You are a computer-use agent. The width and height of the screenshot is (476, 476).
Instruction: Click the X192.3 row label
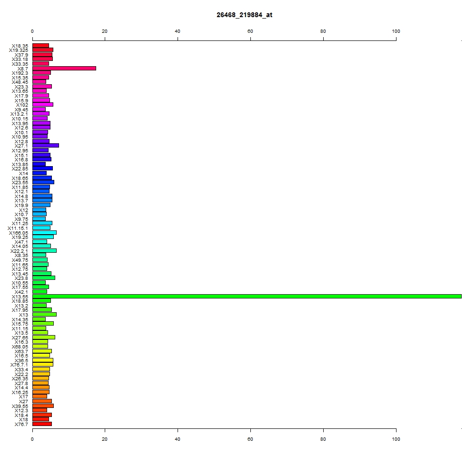20,73
